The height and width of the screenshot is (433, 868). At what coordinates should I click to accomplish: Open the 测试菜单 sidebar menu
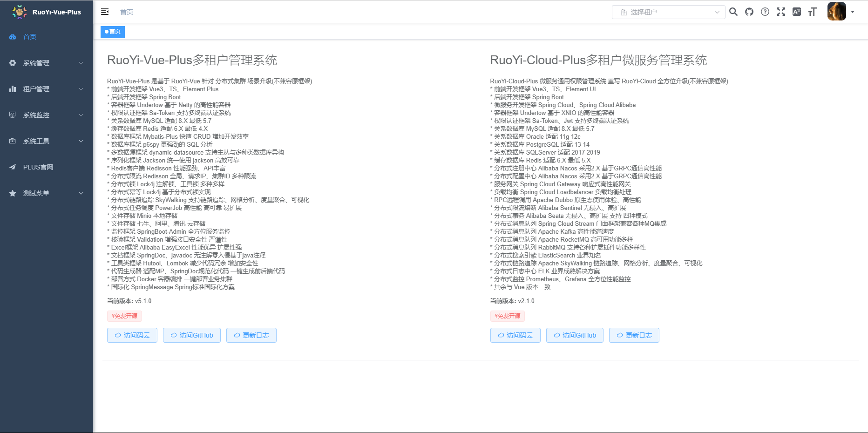tap(47, 193)
